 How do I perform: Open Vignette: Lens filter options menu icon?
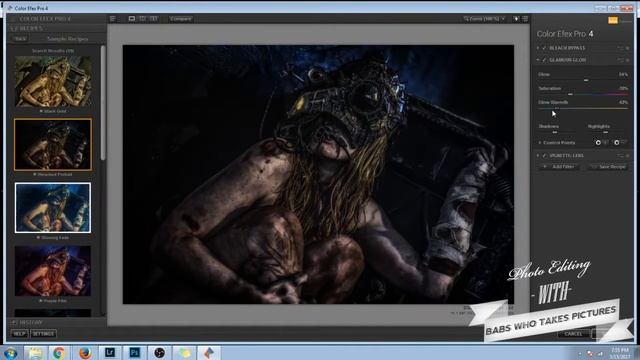pos(620,156)
